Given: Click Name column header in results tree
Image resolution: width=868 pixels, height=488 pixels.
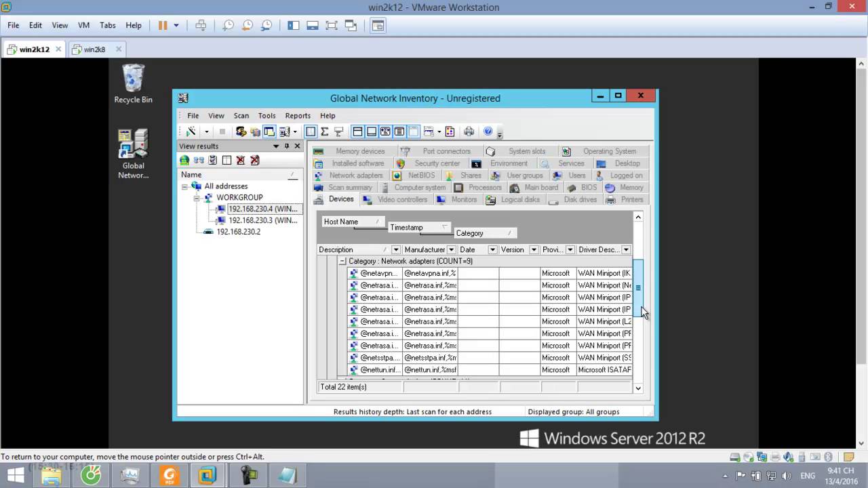Looking at the screenshot, I should pos(239,174).
